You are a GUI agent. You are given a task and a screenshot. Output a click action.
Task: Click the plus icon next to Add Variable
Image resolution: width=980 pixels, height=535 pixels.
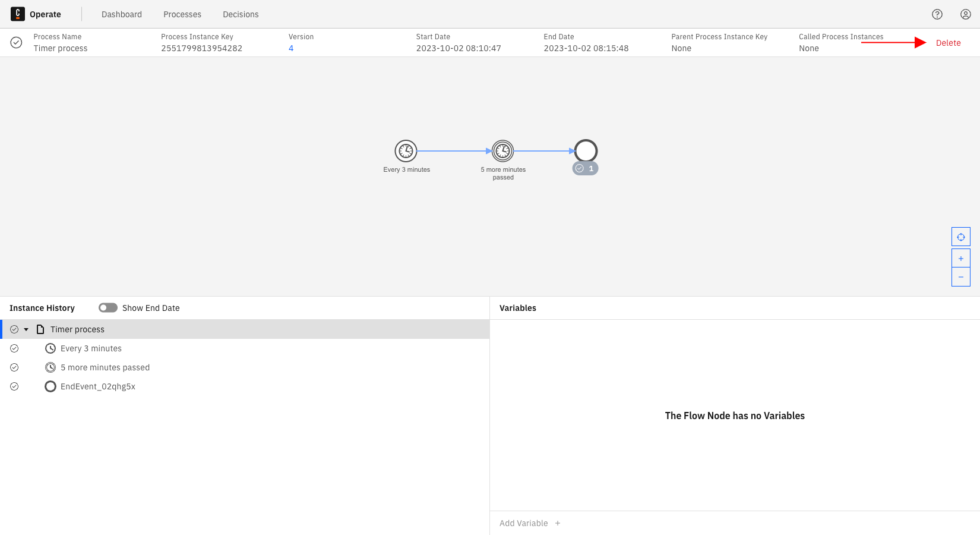coord(558,523)
